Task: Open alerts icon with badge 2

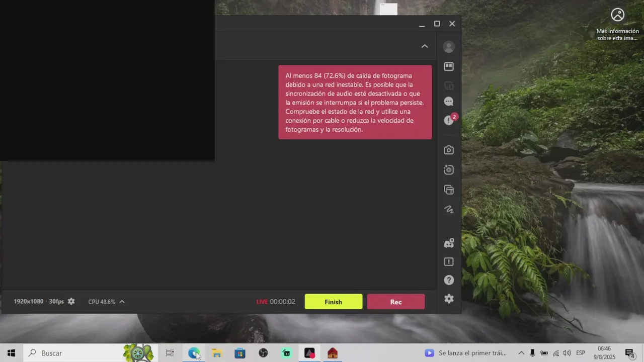Action: point(450,120)
